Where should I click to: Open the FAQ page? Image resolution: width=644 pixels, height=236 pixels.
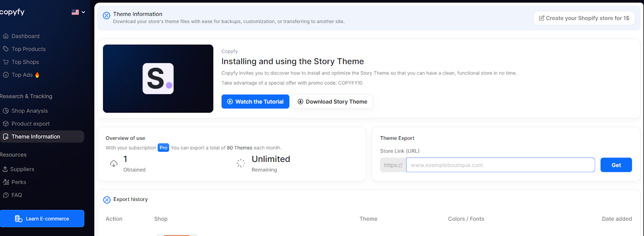coord(17,195)
